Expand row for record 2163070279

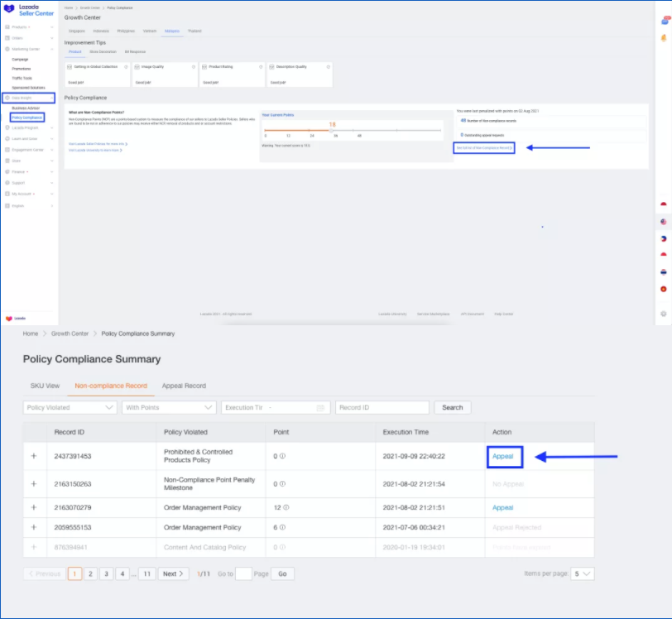pos(34,507)
